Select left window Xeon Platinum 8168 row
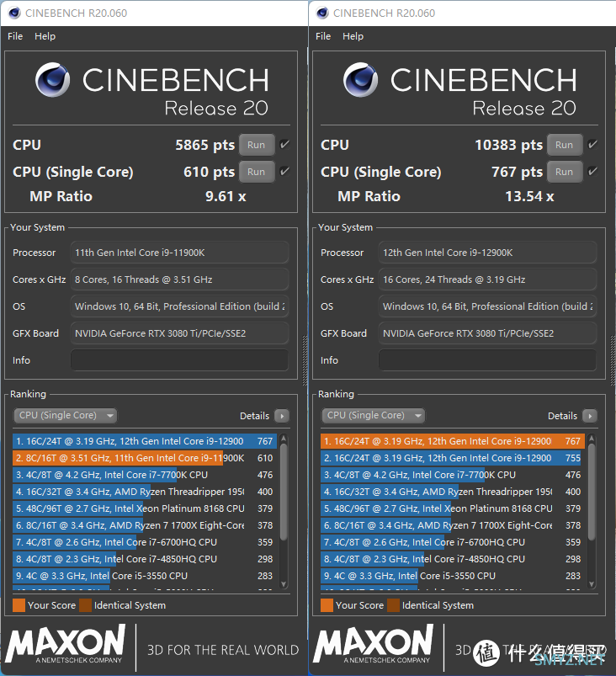 point(145,508)
